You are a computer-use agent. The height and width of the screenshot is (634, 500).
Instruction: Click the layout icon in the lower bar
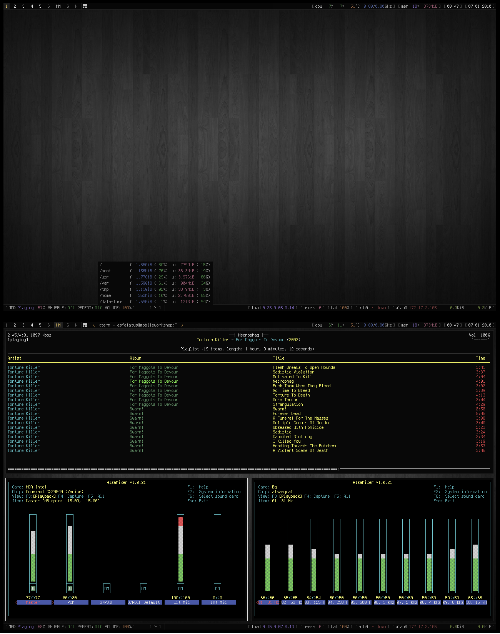click(x=85, y=325)
